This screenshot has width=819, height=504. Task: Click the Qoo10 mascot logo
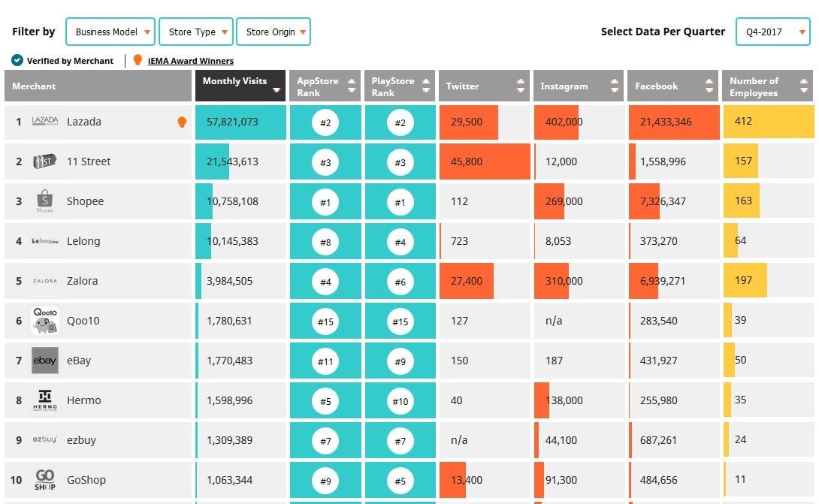pos(44,321)
